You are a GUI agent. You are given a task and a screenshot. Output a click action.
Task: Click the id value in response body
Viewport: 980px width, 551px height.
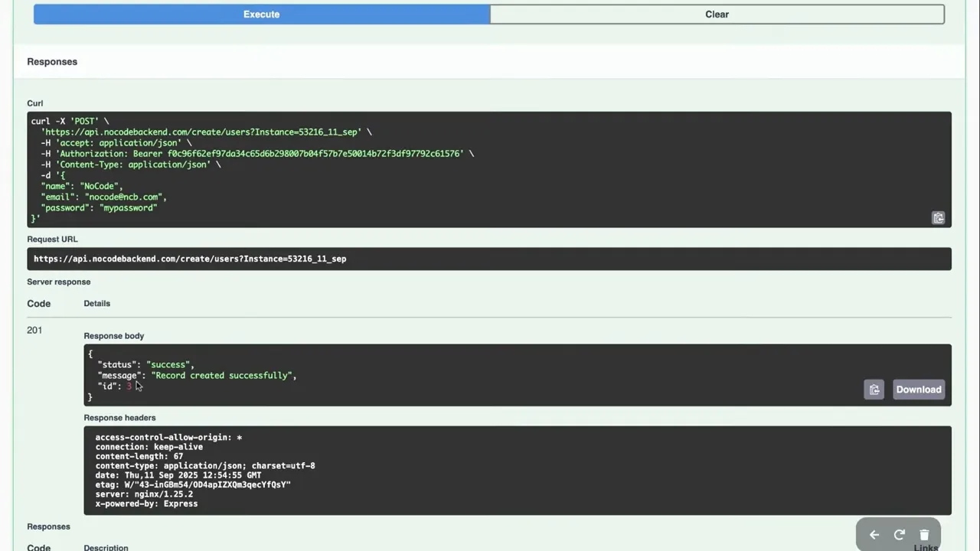pos(129,386)
